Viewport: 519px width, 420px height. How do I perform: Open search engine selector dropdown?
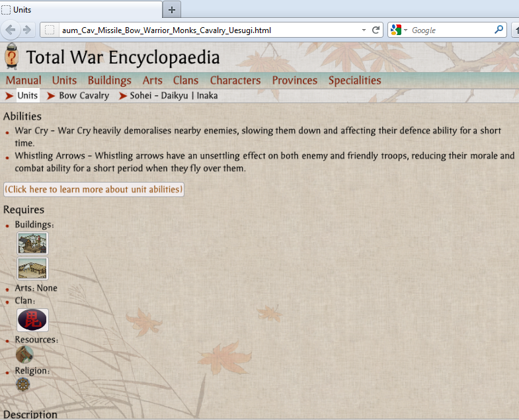point(405,30)
